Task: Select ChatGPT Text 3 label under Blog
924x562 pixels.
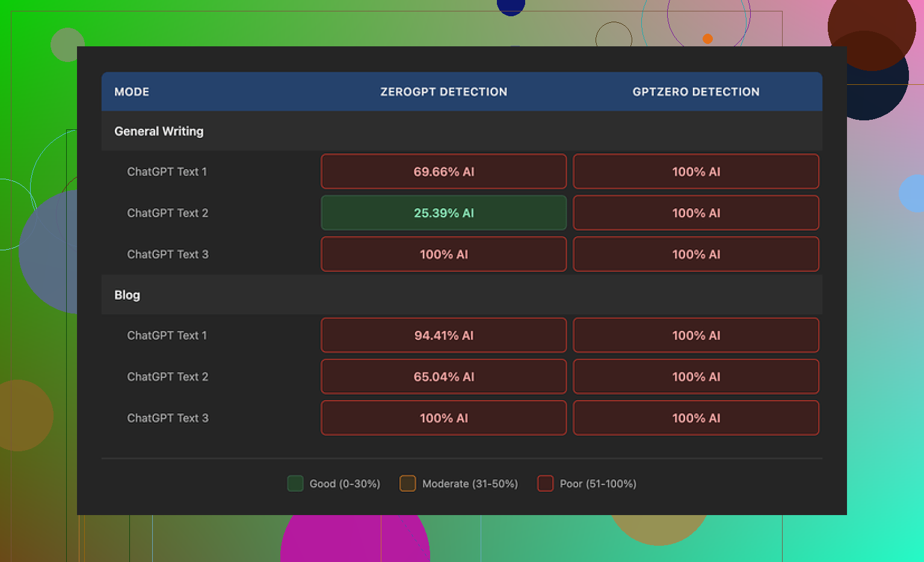Action: click(x=167, y=418)
